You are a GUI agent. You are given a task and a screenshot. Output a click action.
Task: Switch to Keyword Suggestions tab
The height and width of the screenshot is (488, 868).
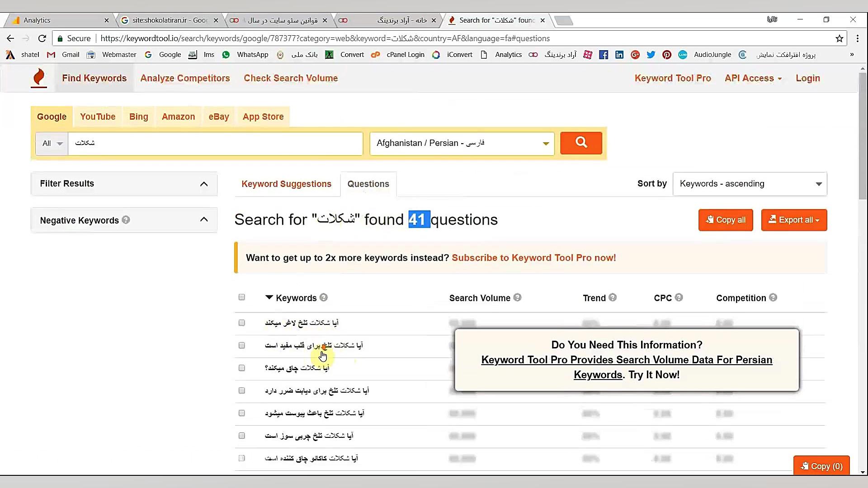(x=286, y=184)
